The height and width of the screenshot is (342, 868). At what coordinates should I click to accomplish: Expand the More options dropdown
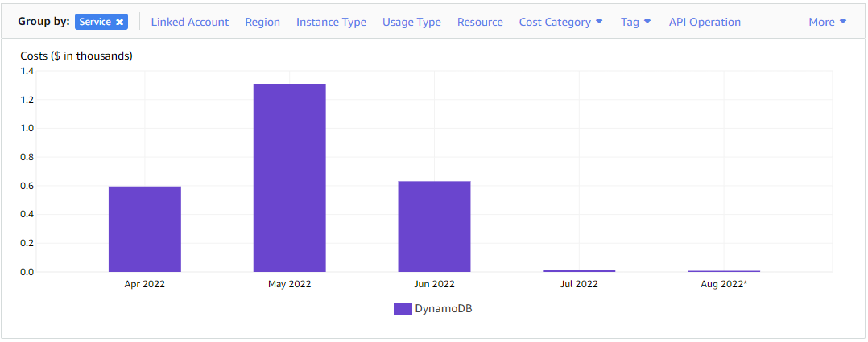click(827, 23)
